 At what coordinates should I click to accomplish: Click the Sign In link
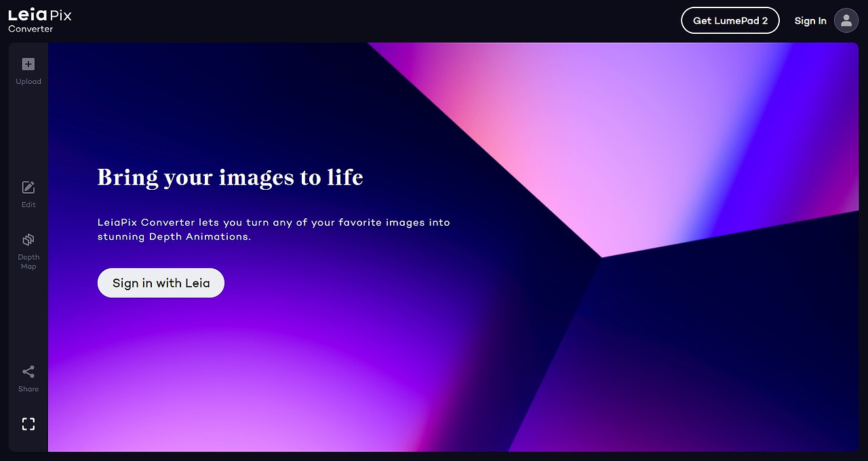pos(810,21)
